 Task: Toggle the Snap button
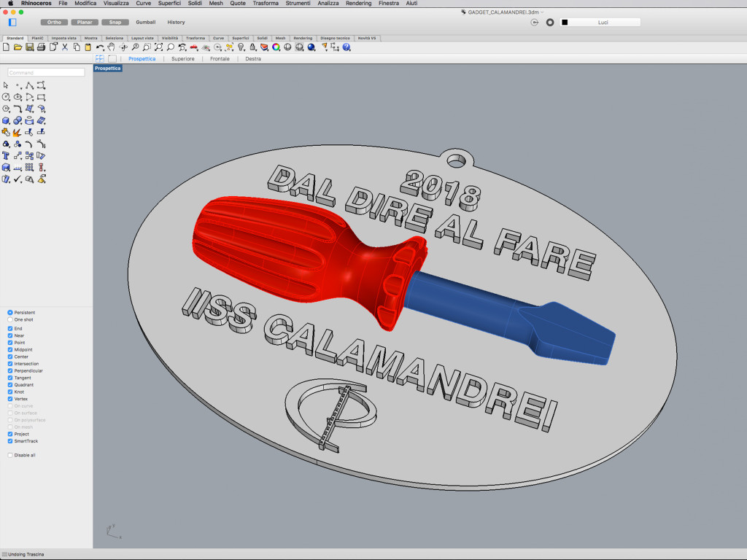click(115, 23)
